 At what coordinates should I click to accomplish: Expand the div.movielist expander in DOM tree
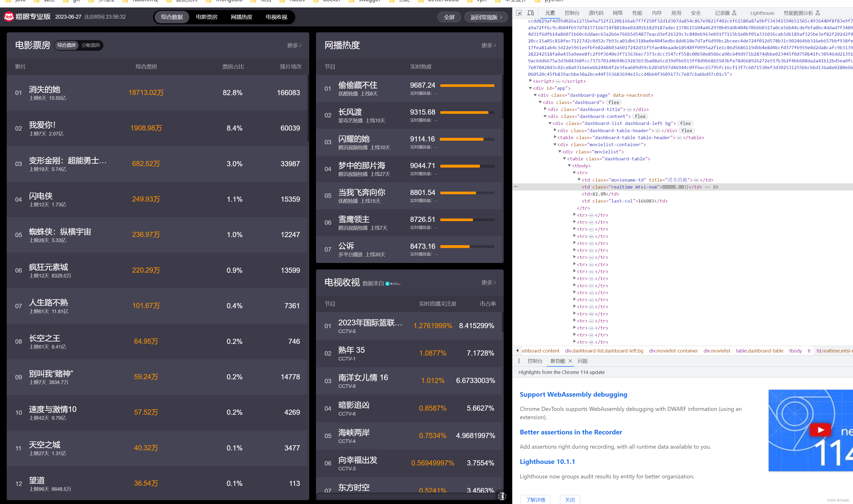[560, 152]
